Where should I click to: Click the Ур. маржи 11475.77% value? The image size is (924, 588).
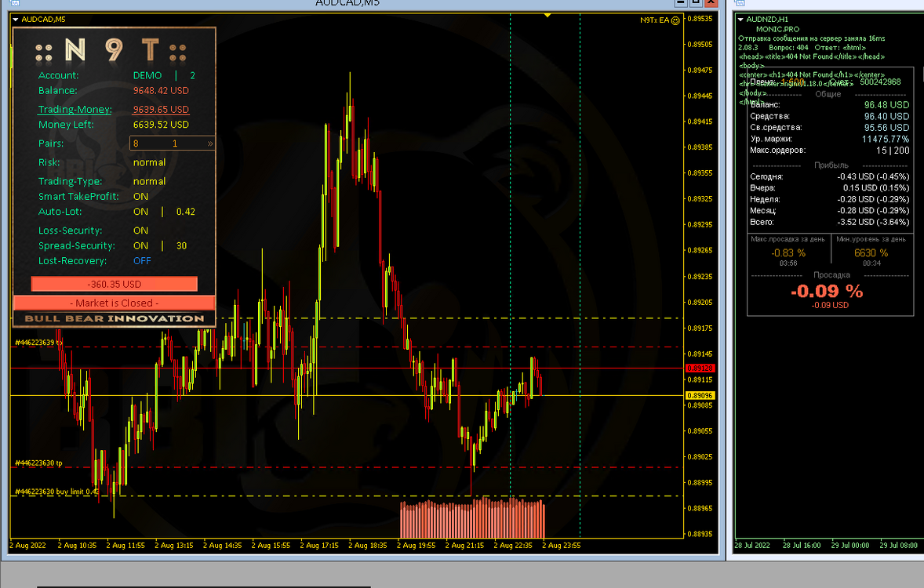[x=885, y=139]
